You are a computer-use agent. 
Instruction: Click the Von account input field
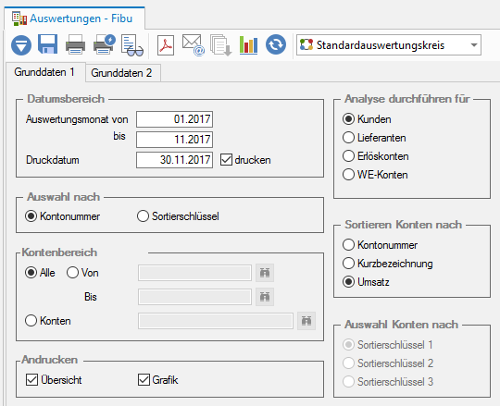(195, 273)
